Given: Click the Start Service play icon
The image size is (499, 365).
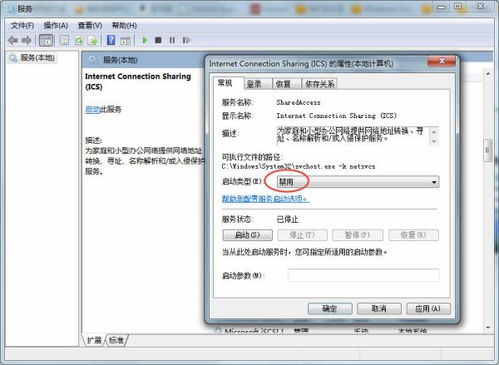Looking at the screenshot, I should pyautogui.click(x=145, y=40).
